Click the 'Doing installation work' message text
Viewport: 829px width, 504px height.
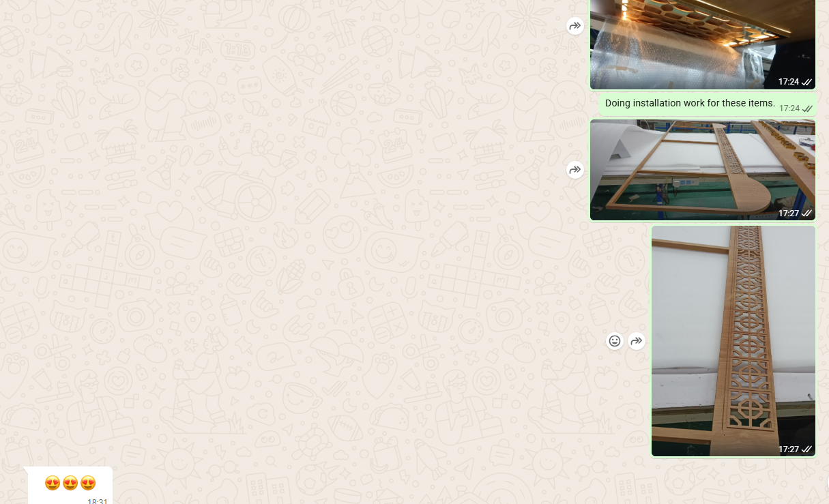pyautogui.click(x=690, y=104)
